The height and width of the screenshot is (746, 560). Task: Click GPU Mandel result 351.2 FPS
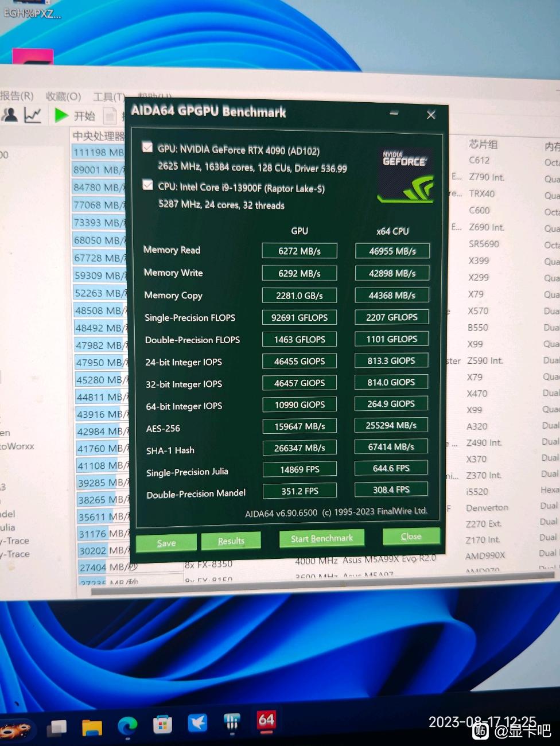(x=300, y=491)
